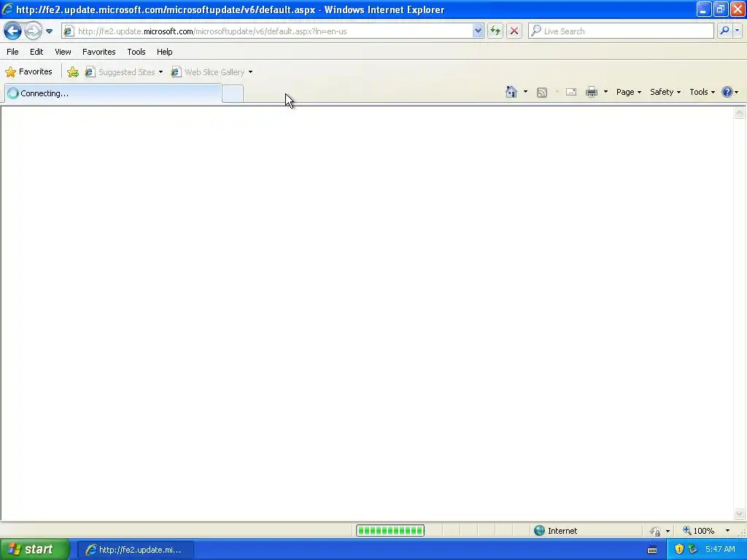Click the Start button
The image size is (747, 560).
(x=34, y=550)
